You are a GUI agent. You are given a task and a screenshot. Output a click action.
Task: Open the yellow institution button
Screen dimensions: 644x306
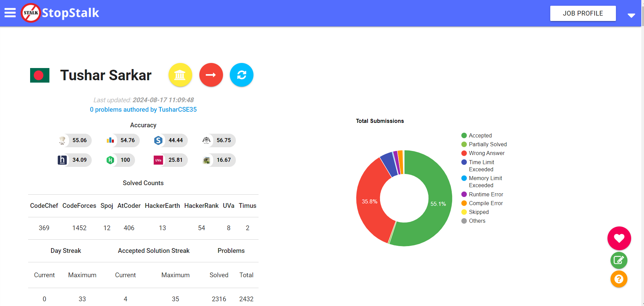coord(180,75)
